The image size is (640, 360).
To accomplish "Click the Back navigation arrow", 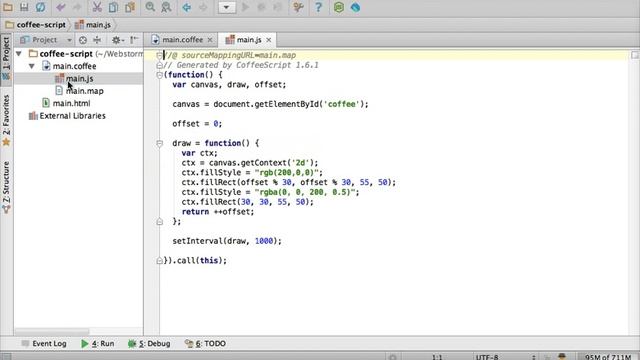I will click(x=187, y=7).
